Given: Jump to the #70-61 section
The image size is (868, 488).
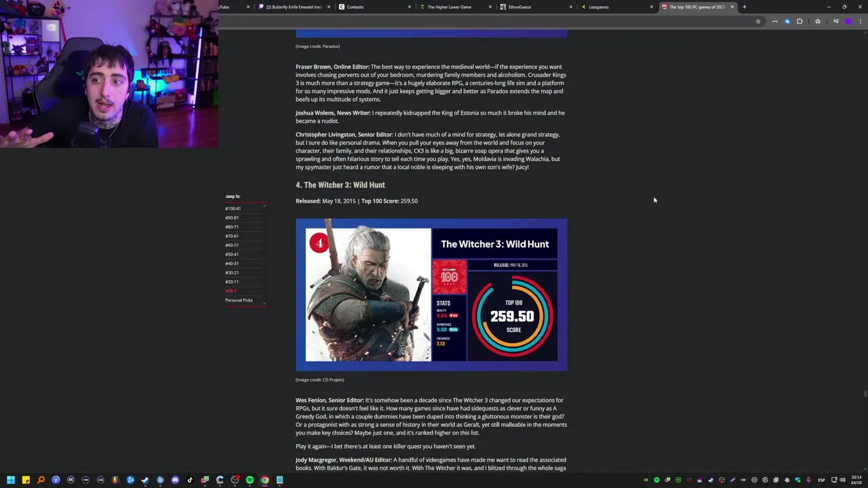Looking at the screenshot, I should coord(232,236).
